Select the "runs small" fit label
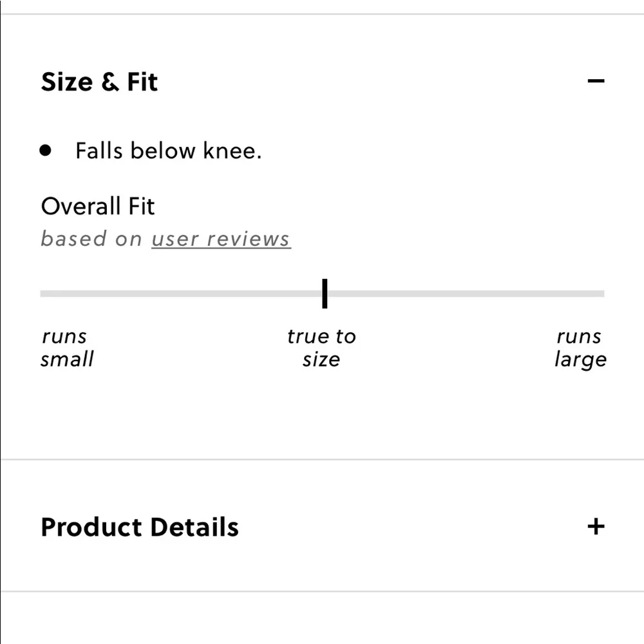The width and height of the screenshot is (644, 644). coord(66,348)
